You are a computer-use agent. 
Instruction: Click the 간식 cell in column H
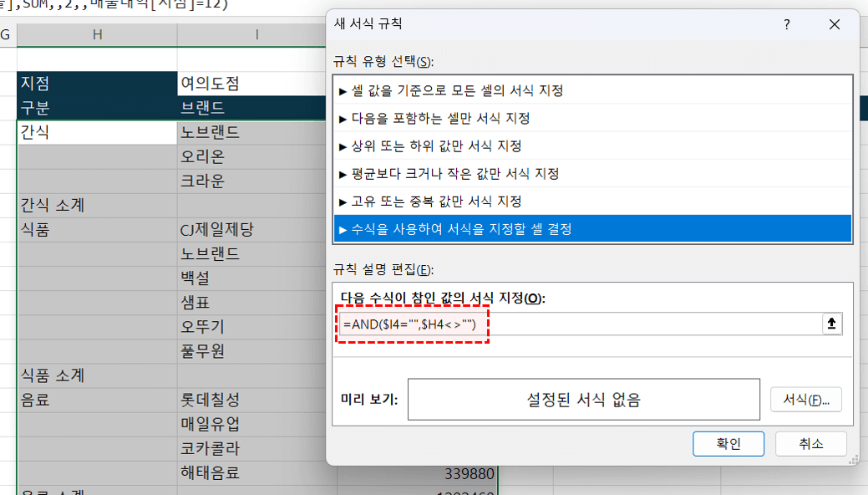tap(97, 132)
